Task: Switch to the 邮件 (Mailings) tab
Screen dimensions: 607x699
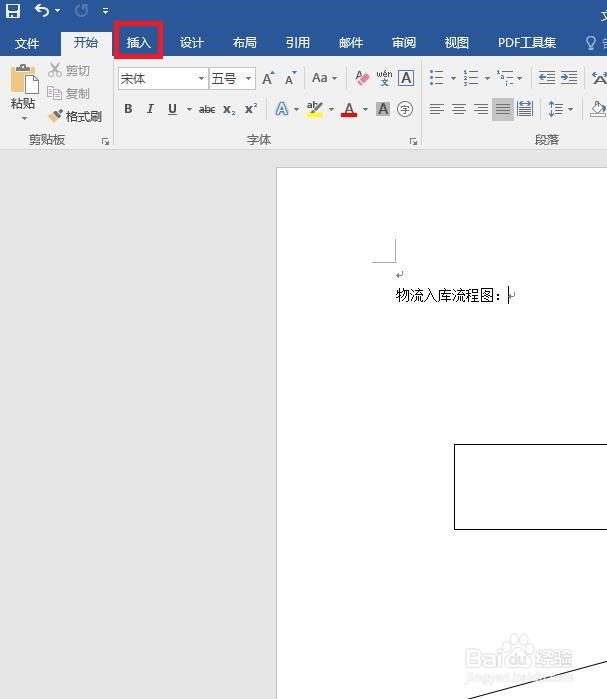Action: (x=351, y=43)
